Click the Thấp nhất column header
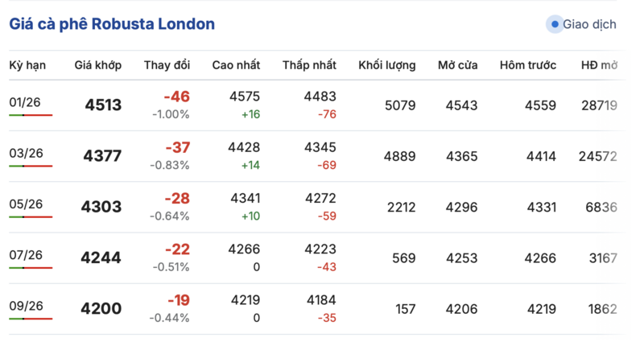 coord(309,65)
